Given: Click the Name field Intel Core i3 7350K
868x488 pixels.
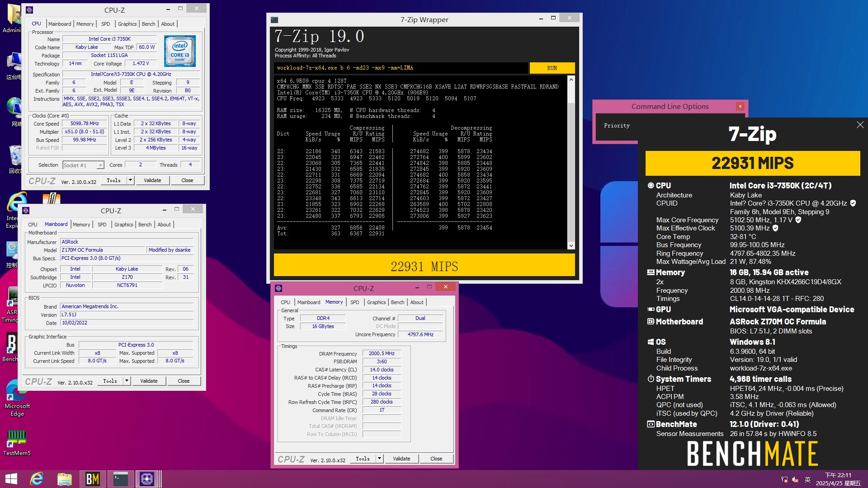Looking at the screenshot, I should [x=109, y=39].
